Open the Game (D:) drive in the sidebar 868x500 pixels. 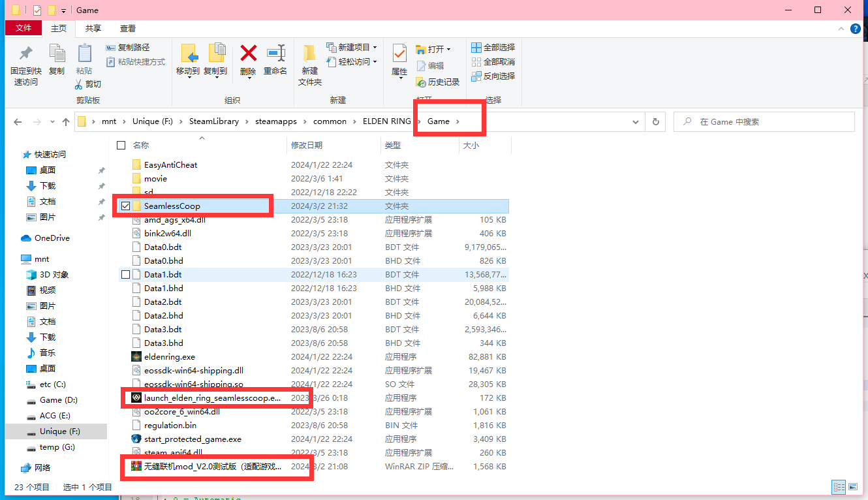click(59, 400)
